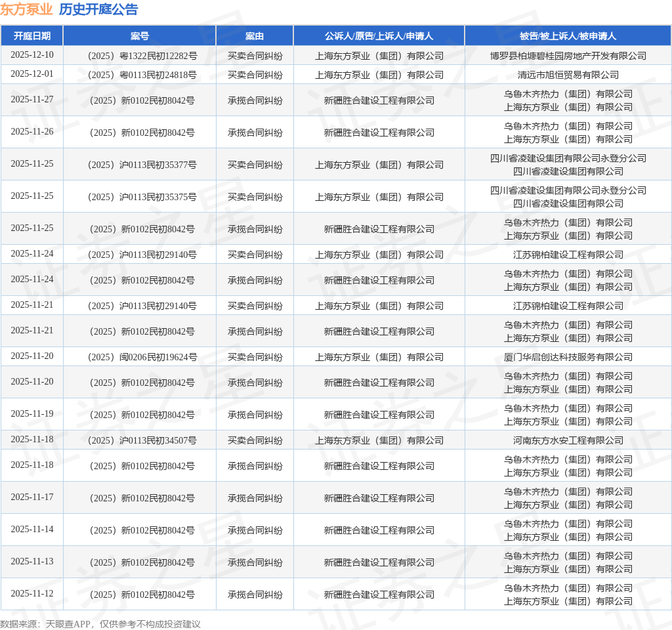The width and height of the screenshot is (672, 630).
Task: Click defendant 博罗县柏塘碧桂园房地产开发有限公司
Action: pos(568,56)
